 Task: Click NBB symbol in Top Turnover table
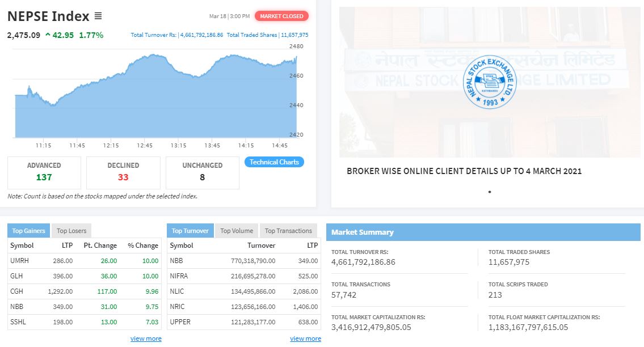tap(176, 261)
